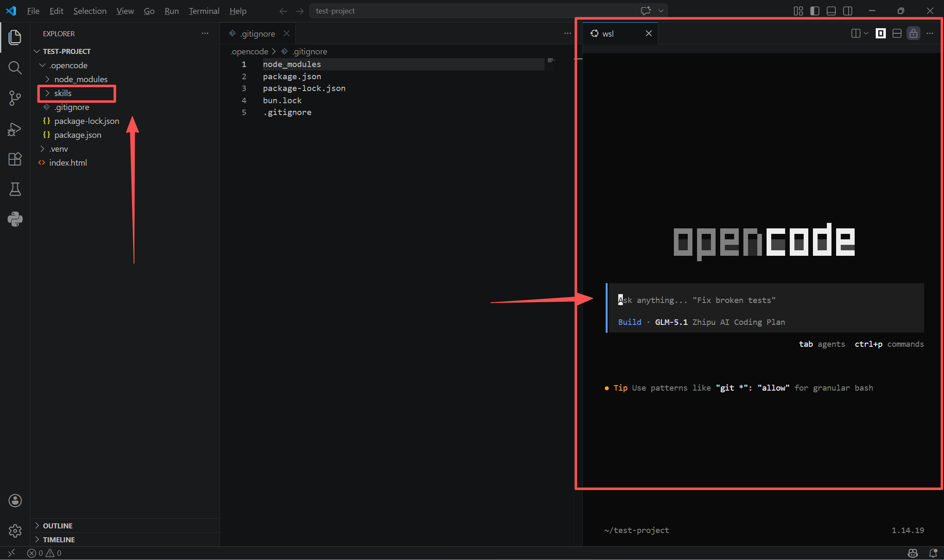Viewport: 944px width, 560px height.
Task: Select the wsl terminal tab
Action: (619, 33)
